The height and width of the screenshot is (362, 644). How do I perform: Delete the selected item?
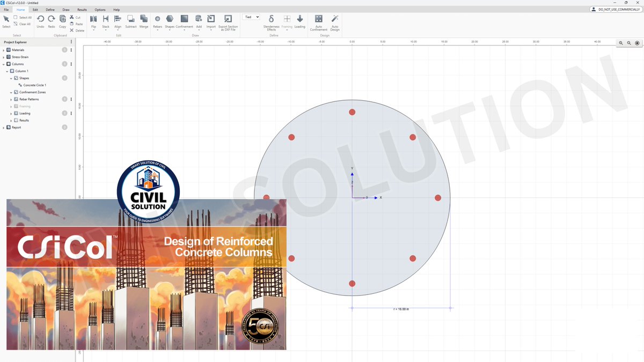click(x=77, y=31)
